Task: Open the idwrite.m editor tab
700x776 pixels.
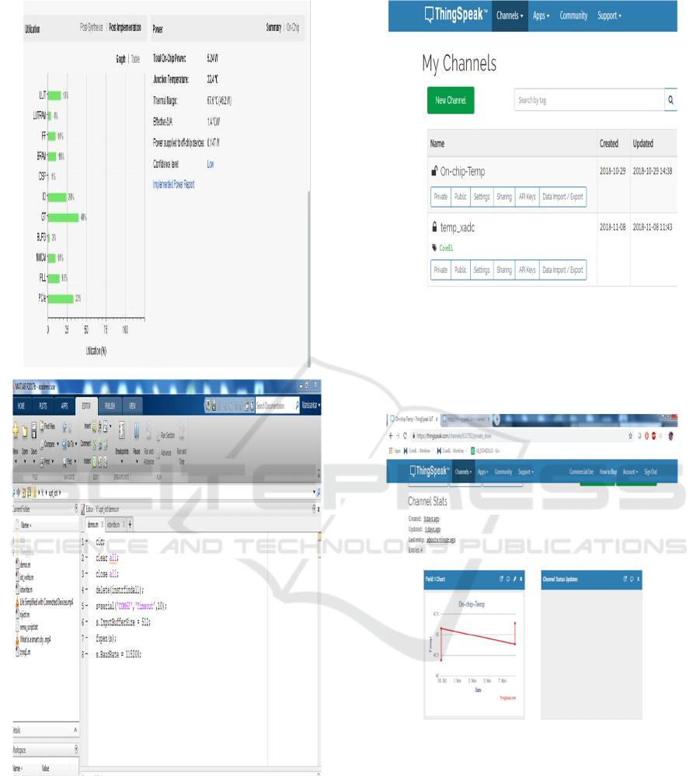Action: click(113, 525)
